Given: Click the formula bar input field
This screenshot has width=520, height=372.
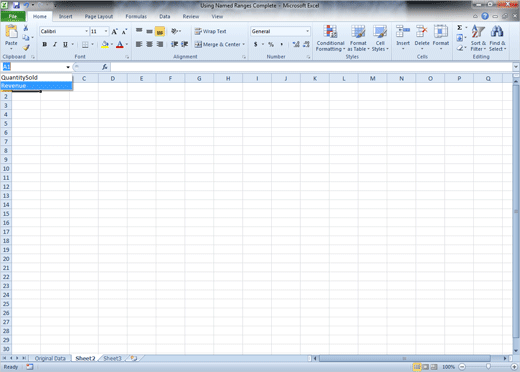Looking at the screenshot, I should [312, 67].
